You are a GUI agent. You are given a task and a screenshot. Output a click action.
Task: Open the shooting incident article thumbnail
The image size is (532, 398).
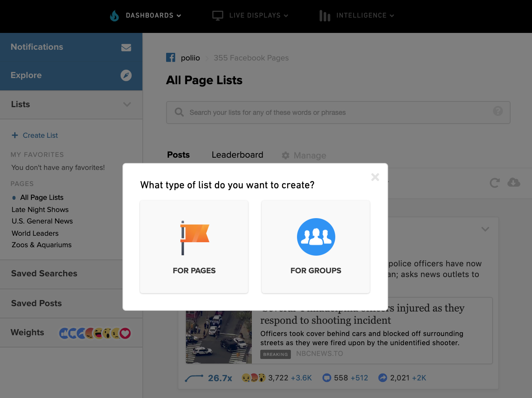click(x=219, y=337)
